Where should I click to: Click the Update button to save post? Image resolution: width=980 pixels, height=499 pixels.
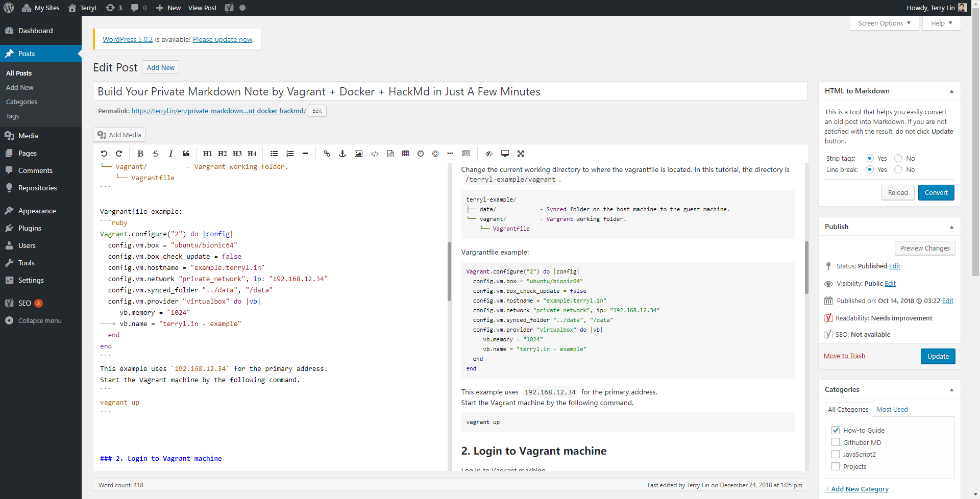[x=938, y=356]
